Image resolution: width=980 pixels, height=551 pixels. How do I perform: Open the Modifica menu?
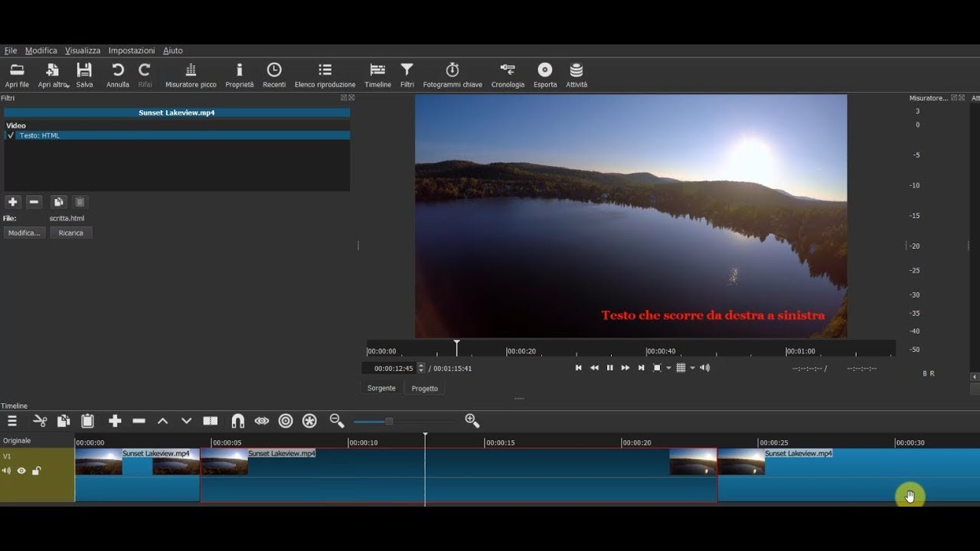(x=41, y=51)
